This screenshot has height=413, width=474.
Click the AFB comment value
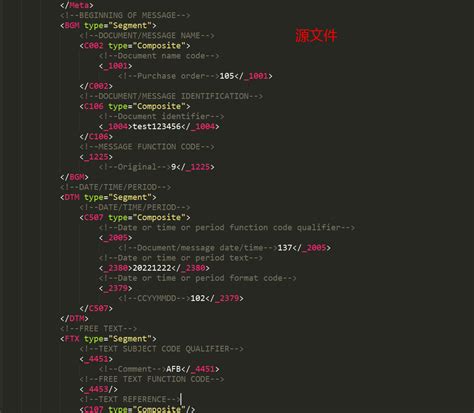(x=173, y=369)
